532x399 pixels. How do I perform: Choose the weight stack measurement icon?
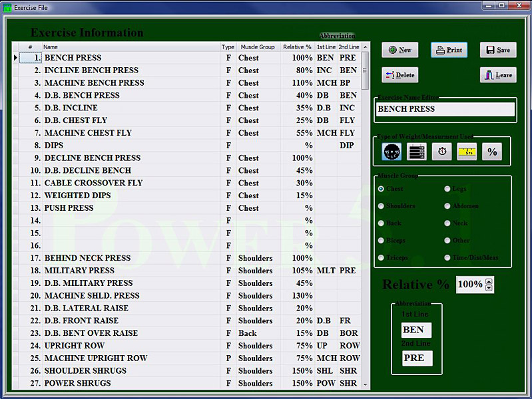[x=417, y=152]
